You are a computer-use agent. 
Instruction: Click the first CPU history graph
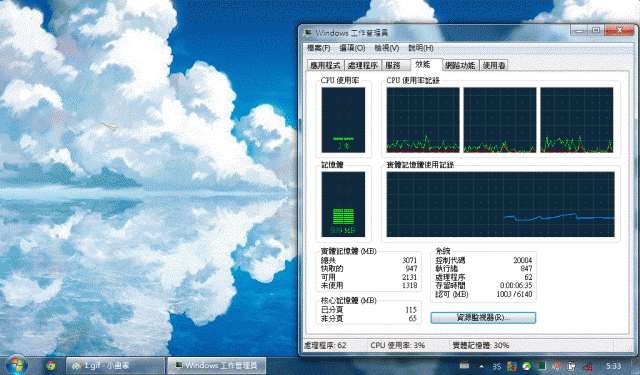(x=423, y=120)
